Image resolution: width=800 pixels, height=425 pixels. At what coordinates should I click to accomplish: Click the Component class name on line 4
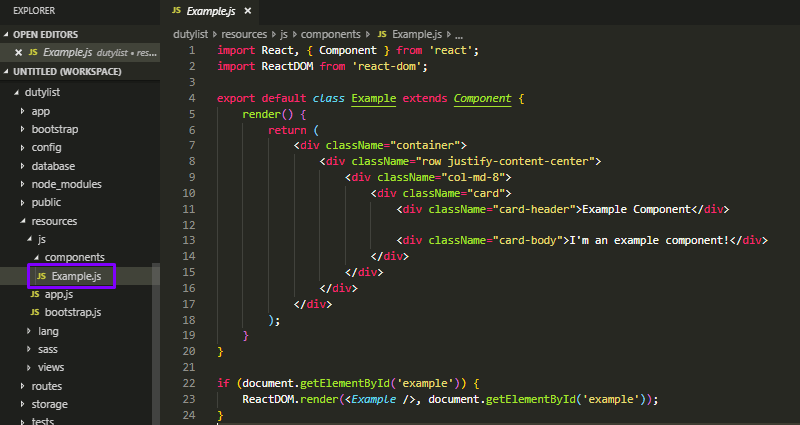pyautogui.click(x=482, y=98)
